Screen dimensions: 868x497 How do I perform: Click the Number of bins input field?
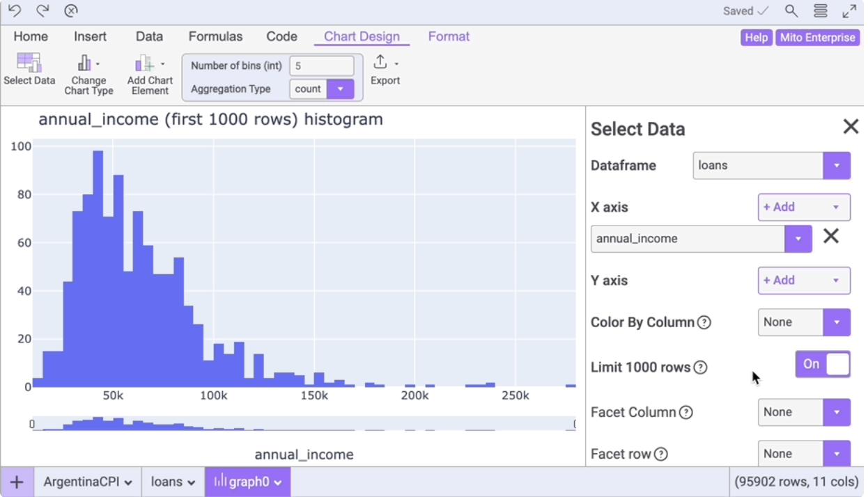322,65
